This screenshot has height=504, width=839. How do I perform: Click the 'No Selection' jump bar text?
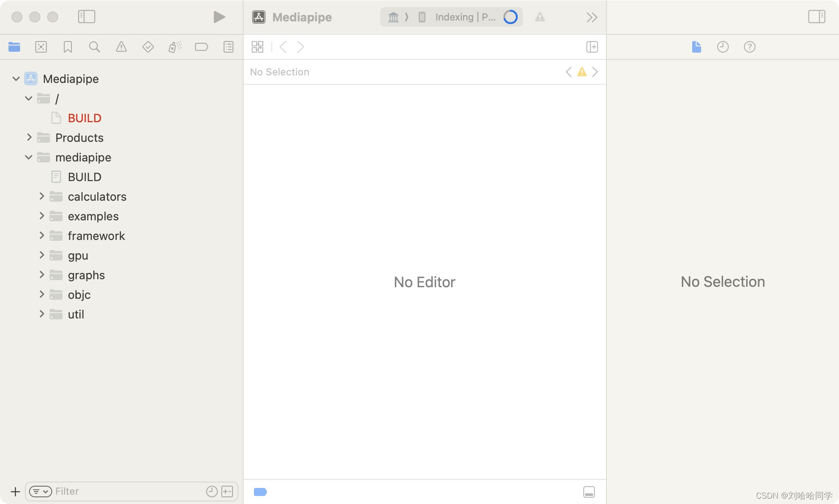pyautogui.click(x=279, y=72)
